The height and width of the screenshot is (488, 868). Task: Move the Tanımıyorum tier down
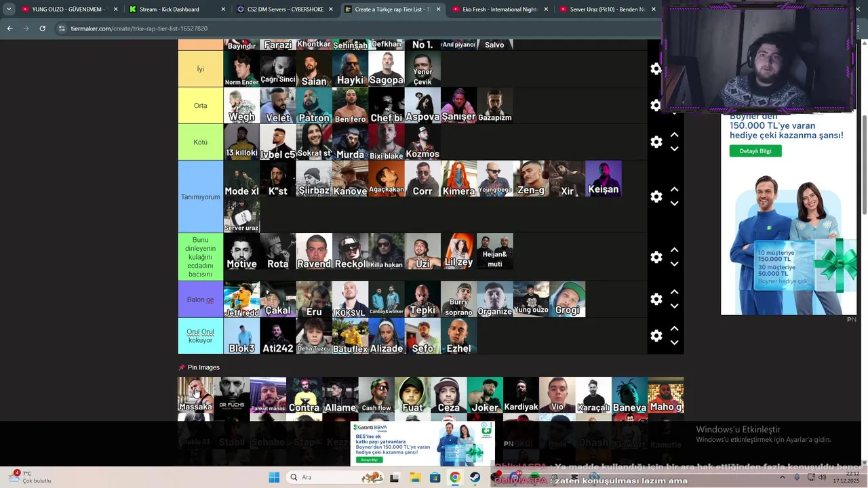pyautogui.click(x=674, y=203)
